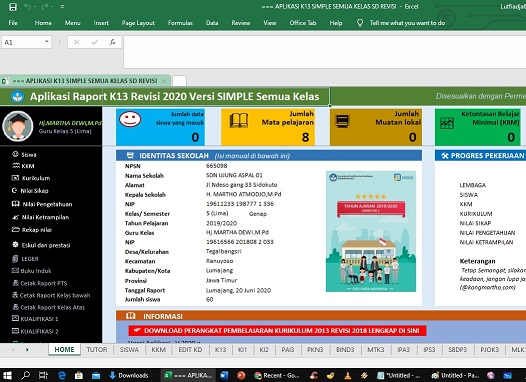The image size is (526, 382).
Task: Open the Task View taskbar icon
Action: click(x=43, y=375)
